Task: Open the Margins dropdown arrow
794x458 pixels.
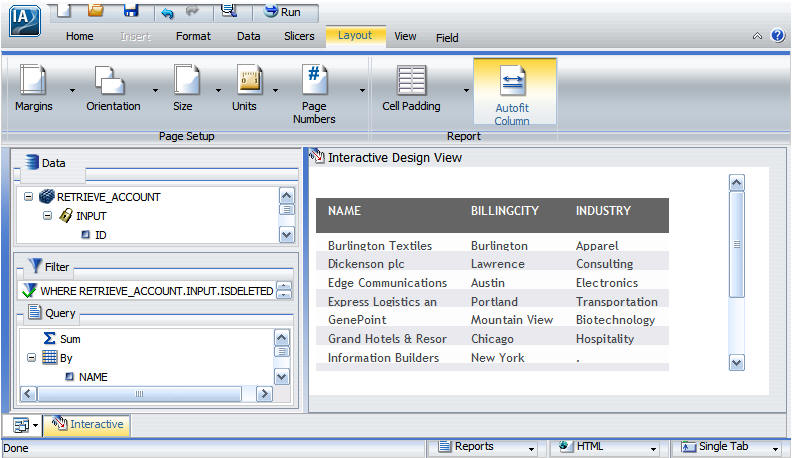Action: [72, 90]
